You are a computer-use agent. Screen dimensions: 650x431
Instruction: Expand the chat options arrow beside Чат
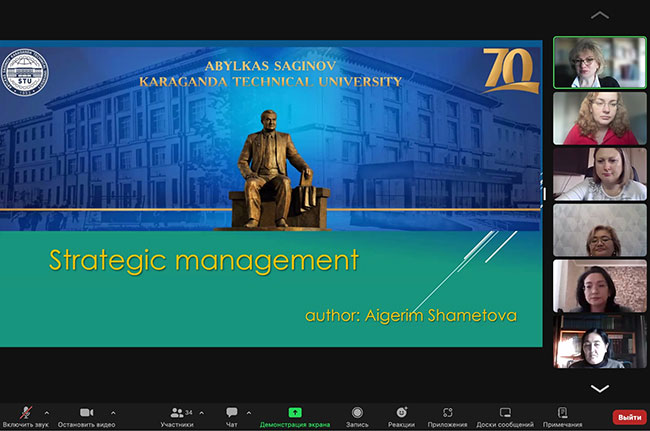click(x=249, y=413)
